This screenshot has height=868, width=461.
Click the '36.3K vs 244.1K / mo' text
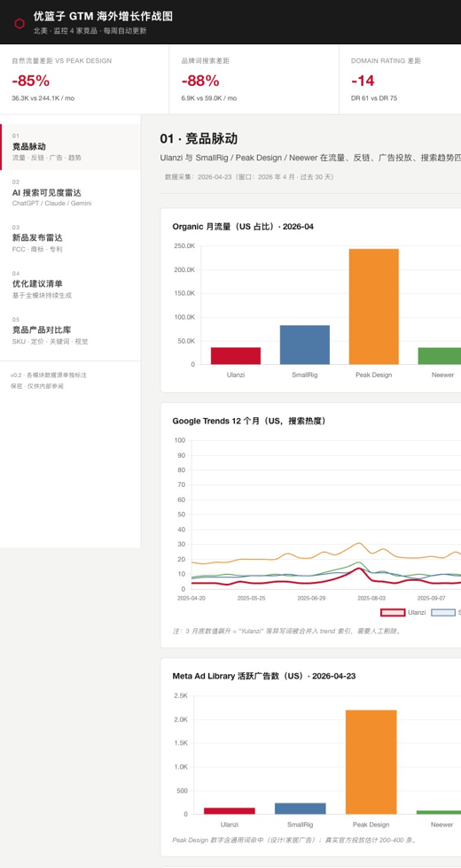(x=43, y=98)
